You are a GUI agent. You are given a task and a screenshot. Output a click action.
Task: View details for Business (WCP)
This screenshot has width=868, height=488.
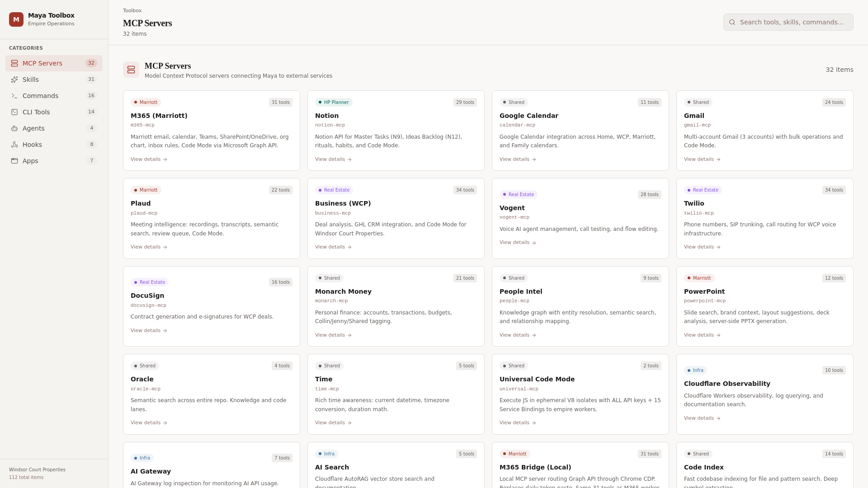pos(333,247)
